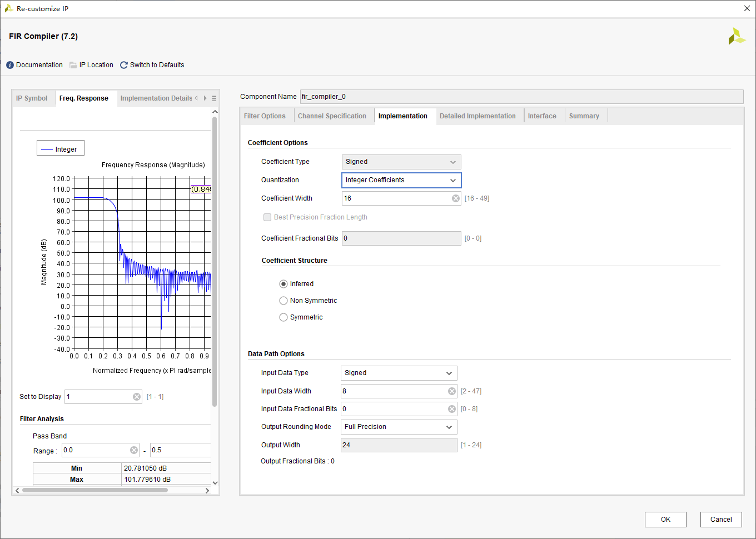Click the left panel vertical scrollbar
Viewport: 756px width, 539px height.
point(215,261)
